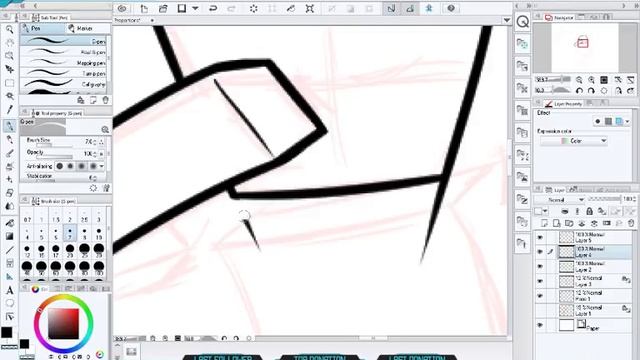Toggle visibility of the Paper layer
The width and height of the screenshot is (640, 360).
point(540,325)
